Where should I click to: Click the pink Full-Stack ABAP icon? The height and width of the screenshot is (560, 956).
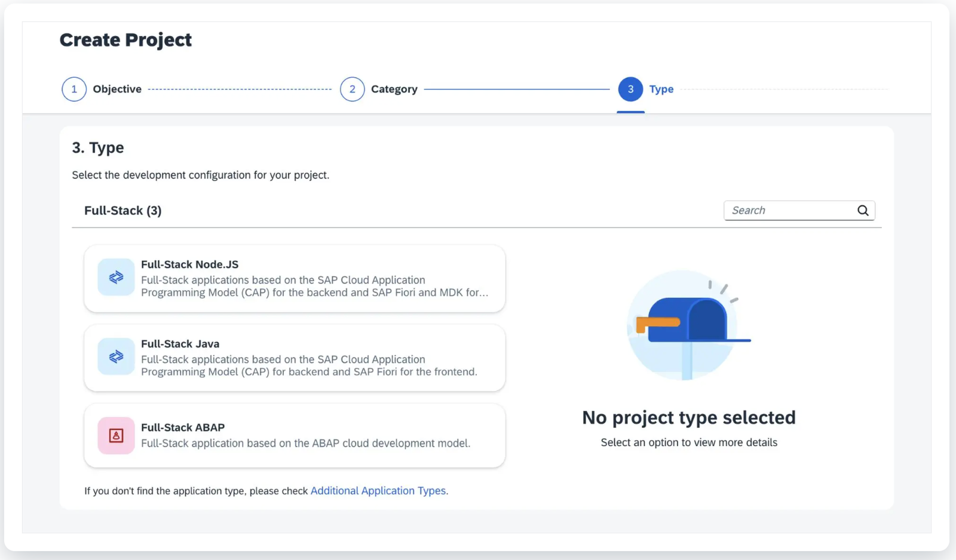point(116,436)
